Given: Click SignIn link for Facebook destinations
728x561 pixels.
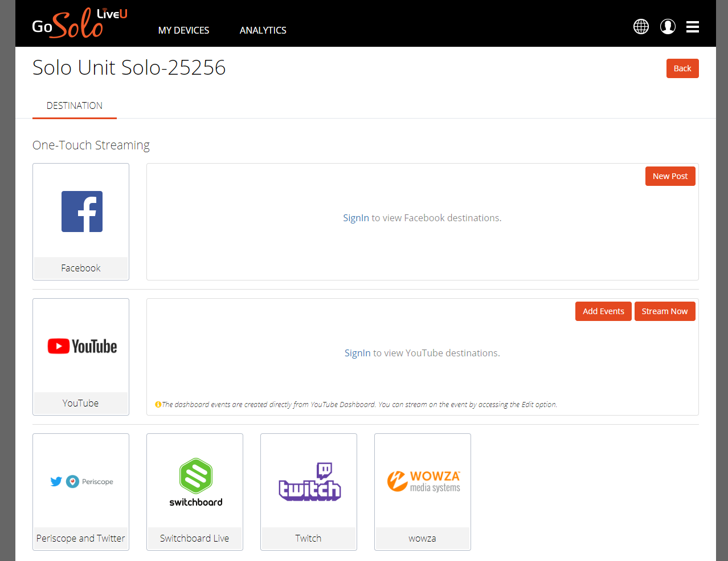Looking at the screenshot, I should [356, 218].
